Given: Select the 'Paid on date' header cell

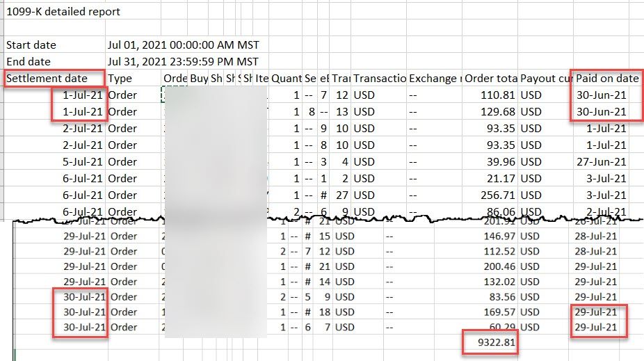Looking at the screenshot, I should coord(606,79).
